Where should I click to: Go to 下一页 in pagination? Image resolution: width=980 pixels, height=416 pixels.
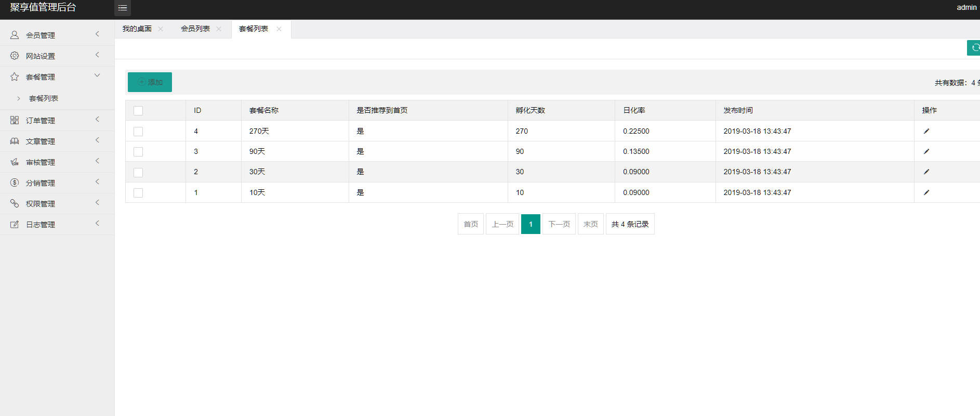click(x=559, y=224)
